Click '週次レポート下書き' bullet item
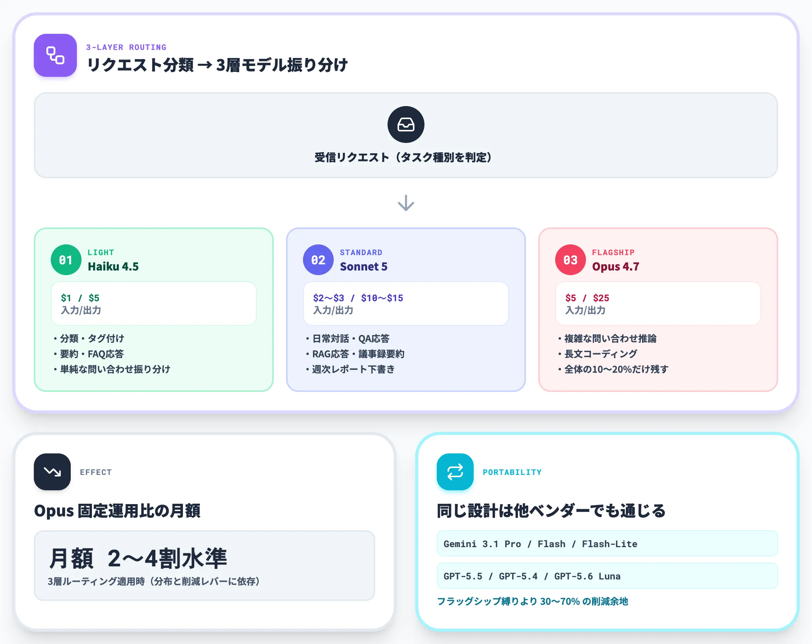Image resolution: width=812 pixels, height=644 pixels. click(351, 369)
